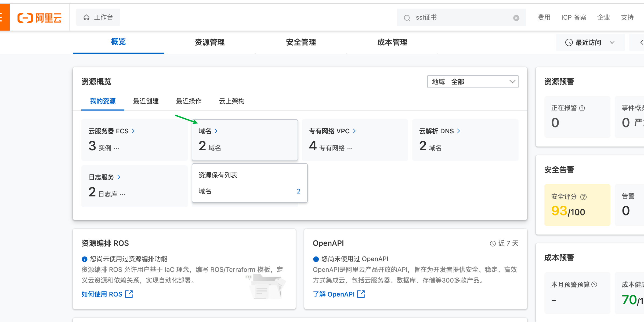The width and height of the screenshot is (644, 322).
Task: Click help icon beside 本月预警预算
Action: tap(594, 284)
